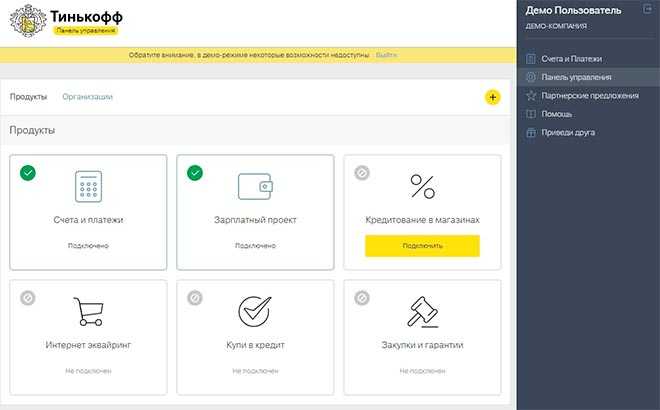Screen dimensions: 660x410
Task: Click the yellow plus add button
Action: click(492, 97)
